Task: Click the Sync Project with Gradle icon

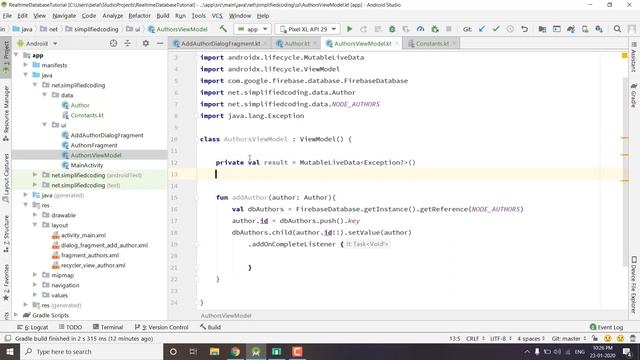Action: (571, 29)
